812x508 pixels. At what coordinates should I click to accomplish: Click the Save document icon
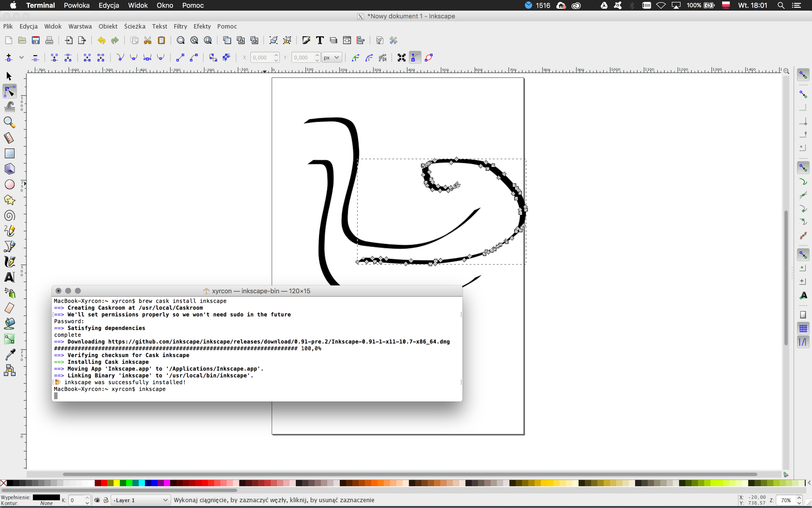pyautogui.click(x=36, y=40)
